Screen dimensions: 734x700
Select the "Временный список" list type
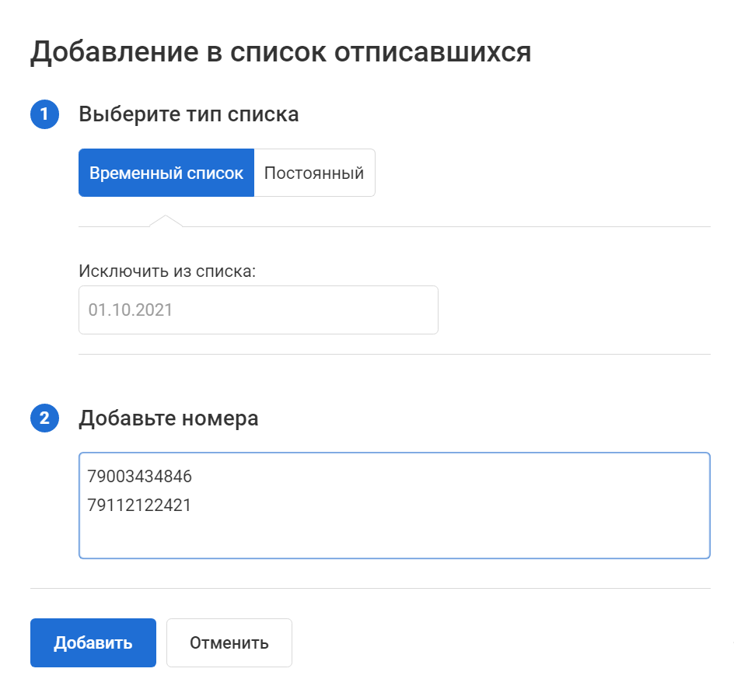coord(166,173)
